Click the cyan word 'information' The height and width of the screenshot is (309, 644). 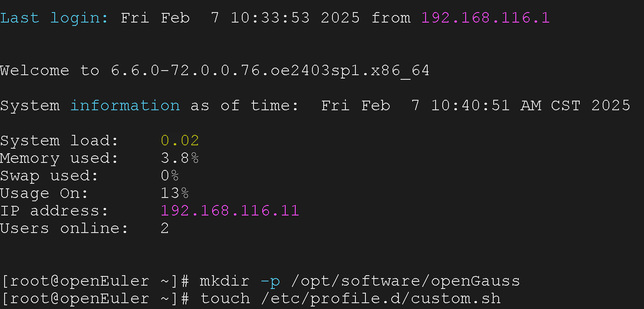125,105
